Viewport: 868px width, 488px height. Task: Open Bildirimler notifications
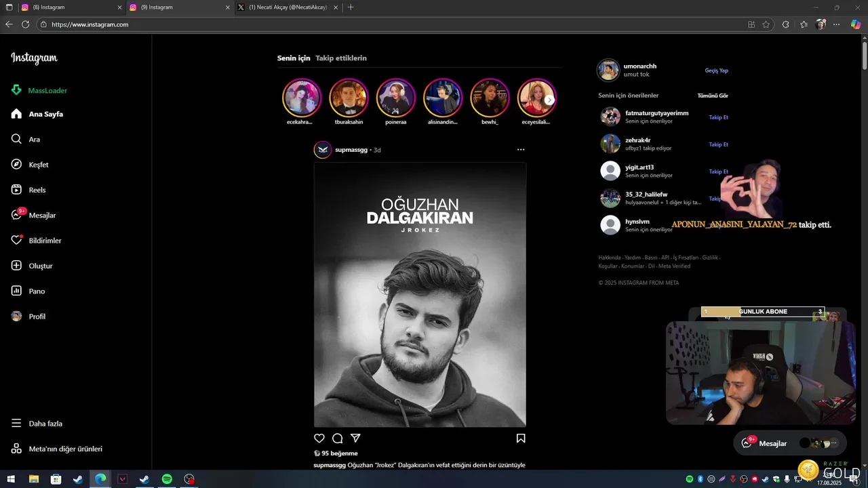(36, 241)
